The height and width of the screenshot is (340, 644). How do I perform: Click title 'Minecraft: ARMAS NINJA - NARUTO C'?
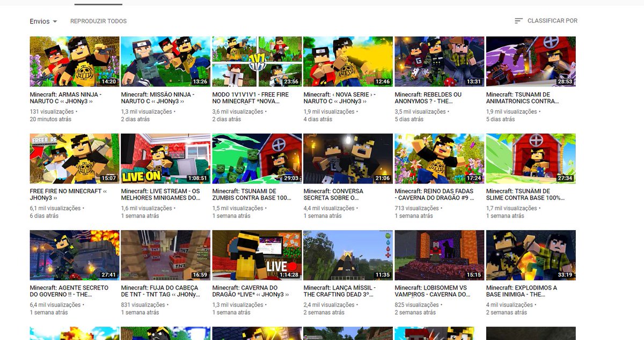tap(65, 98)
